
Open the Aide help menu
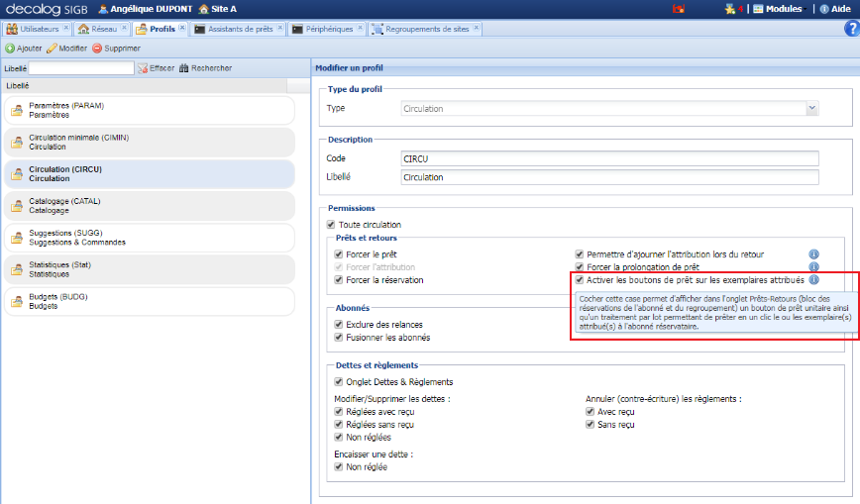[834, 9]
